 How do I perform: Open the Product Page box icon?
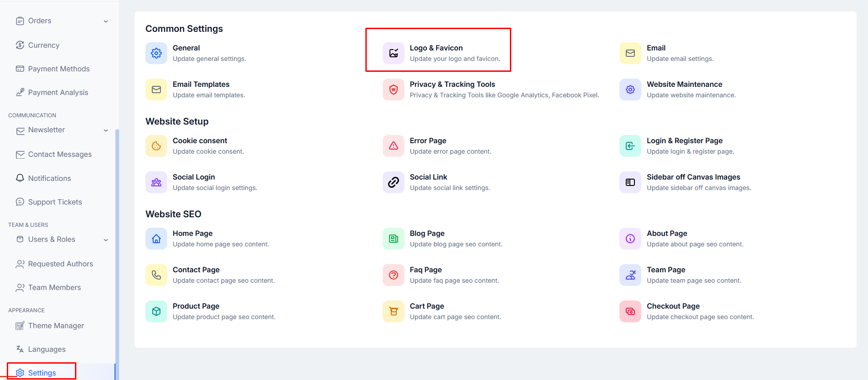coord(156,311)
